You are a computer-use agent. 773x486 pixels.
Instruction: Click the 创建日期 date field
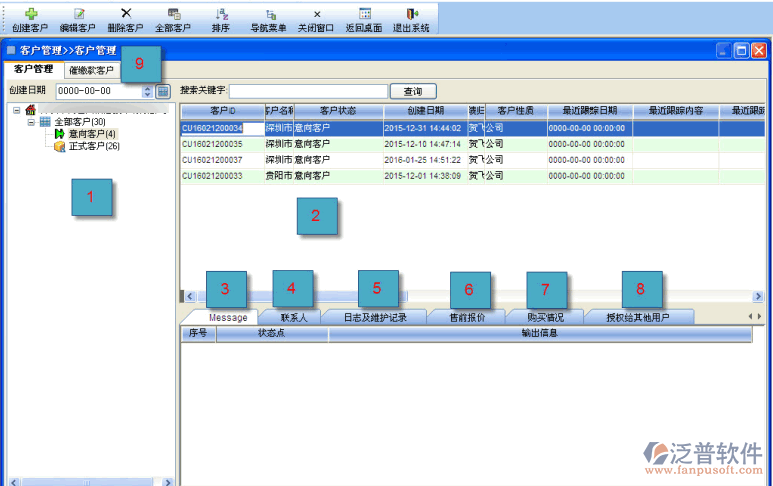(99, 91)
